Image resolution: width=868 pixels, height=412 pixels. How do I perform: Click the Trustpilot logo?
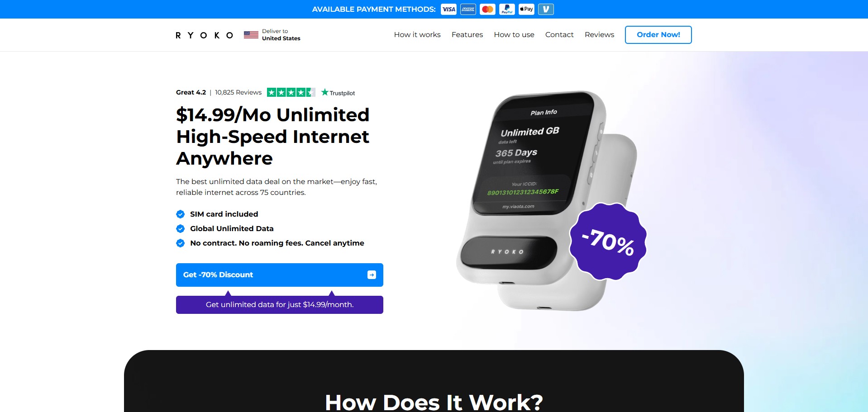coord(338,93)
